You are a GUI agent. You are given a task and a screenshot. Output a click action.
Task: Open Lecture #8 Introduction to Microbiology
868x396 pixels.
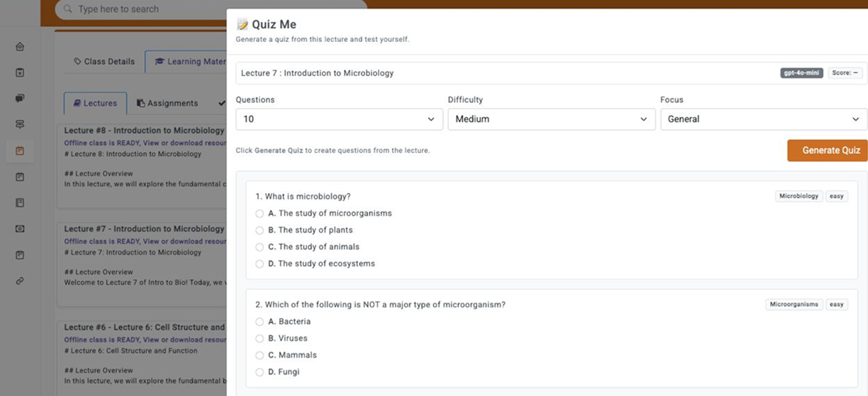tap(144, 130)
